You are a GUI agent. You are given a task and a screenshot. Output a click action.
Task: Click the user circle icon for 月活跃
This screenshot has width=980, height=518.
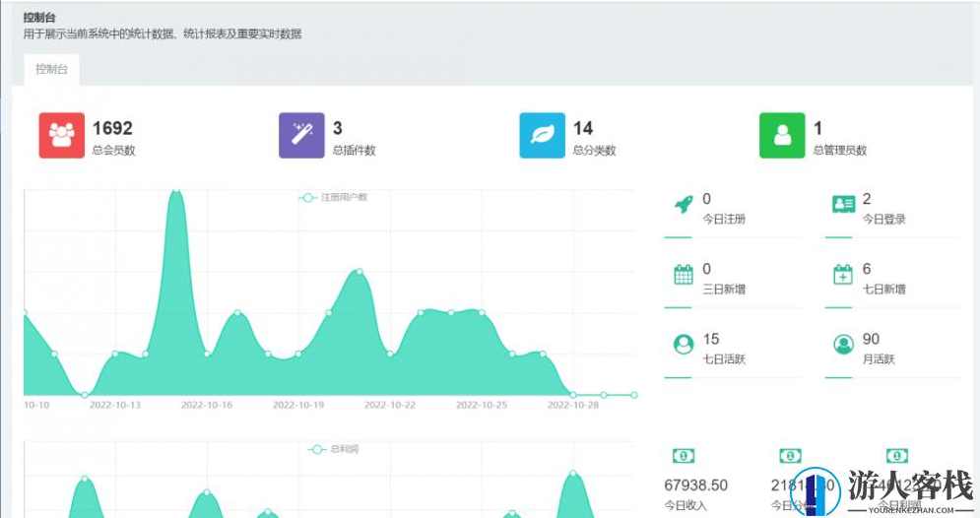(x=843, y=345)
